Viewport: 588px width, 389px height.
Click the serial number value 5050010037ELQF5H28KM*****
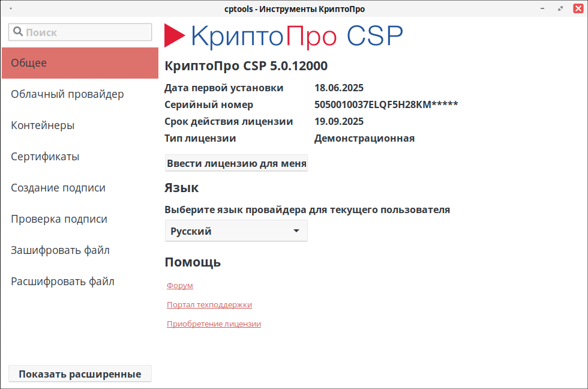[x=386, y=104]
